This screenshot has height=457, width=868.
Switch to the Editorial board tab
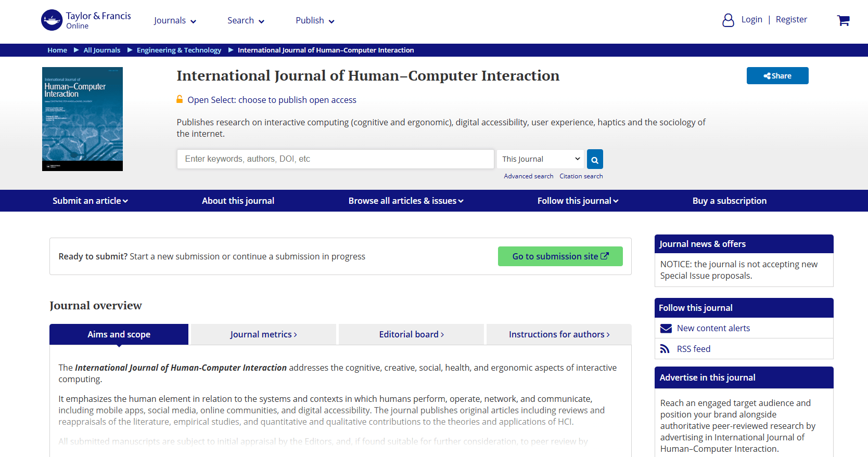pos(411,334)
